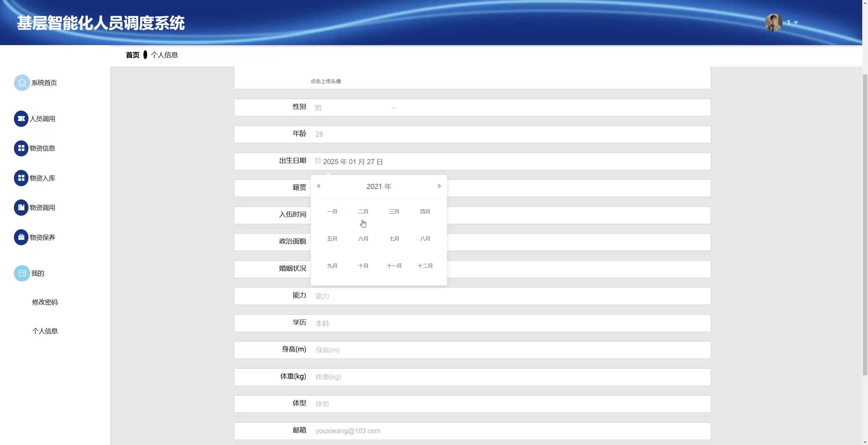This screenshot has width=868, height=445.
Task: Go to previous year in date picker
Action: coord(319,186)
